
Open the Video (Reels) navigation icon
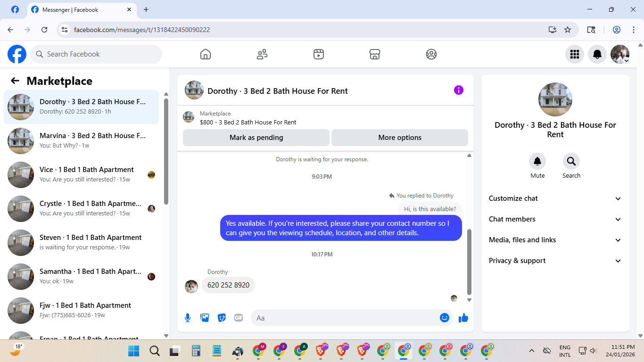(319, 54)
